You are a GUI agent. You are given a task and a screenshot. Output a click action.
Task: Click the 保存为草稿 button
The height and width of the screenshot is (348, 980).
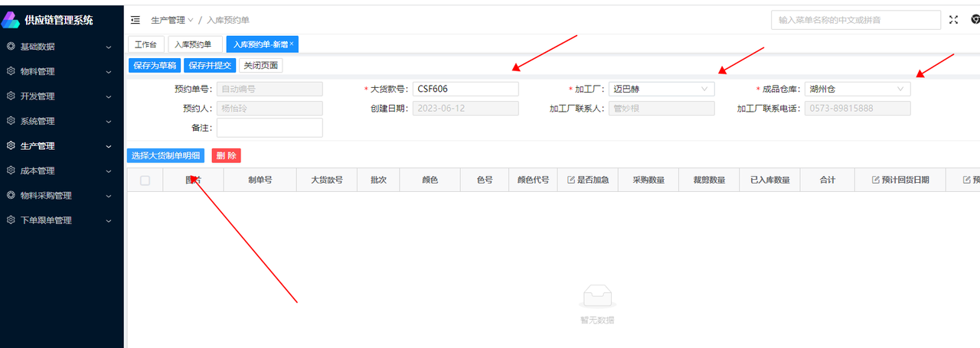(155, 66)
